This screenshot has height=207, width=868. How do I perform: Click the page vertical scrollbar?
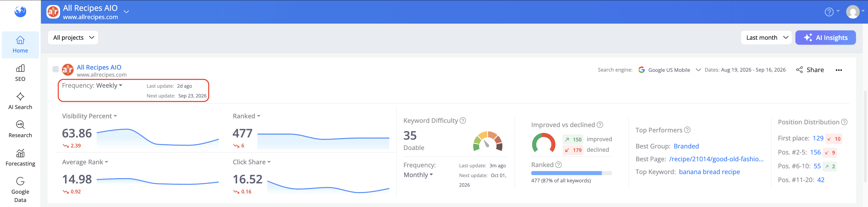(x=865, y=137)
